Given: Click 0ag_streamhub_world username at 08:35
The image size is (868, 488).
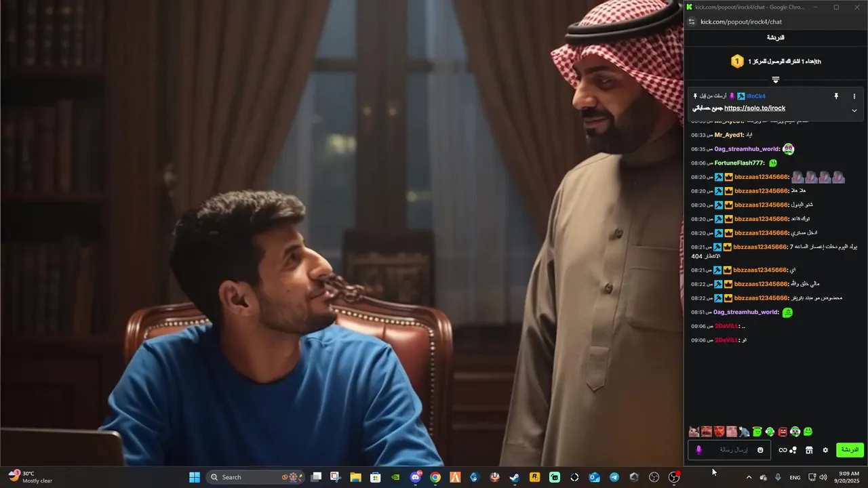Looking at the screenshot, I should point(747,149).
